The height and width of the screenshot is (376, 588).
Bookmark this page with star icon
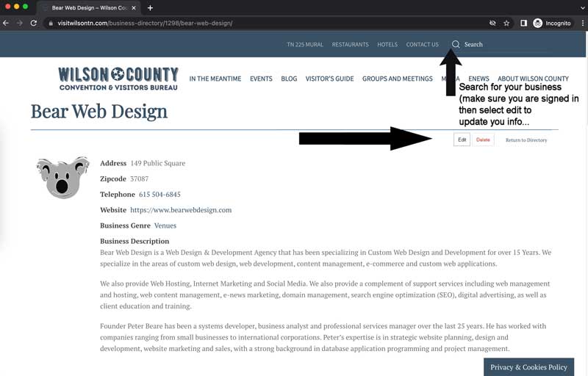coord(506,23)
